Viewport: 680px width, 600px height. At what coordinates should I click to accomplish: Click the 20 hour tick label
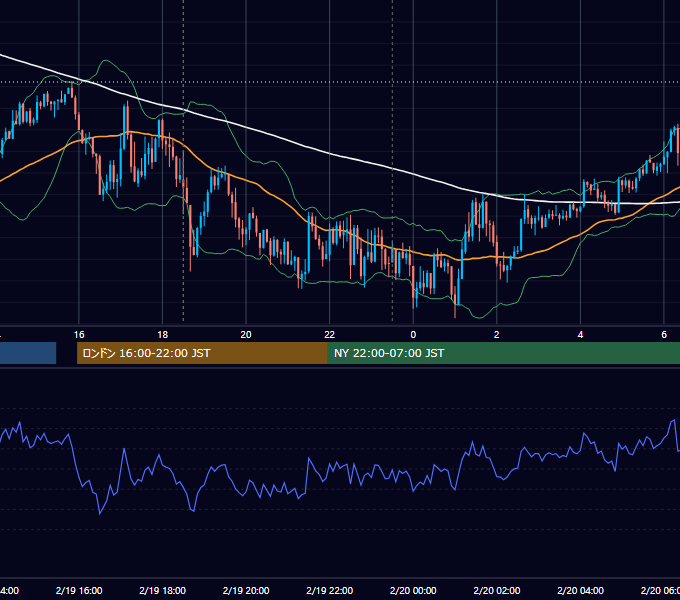point(246,335)
